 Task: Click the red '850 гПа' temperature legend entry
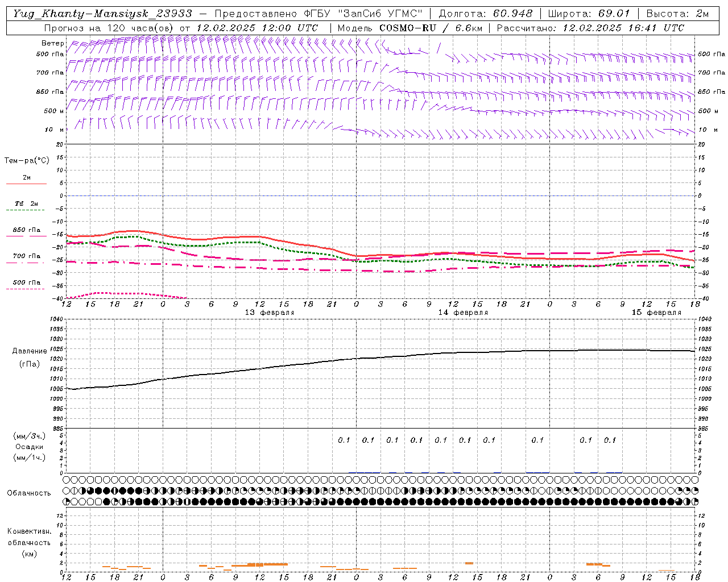click(26, 230)
